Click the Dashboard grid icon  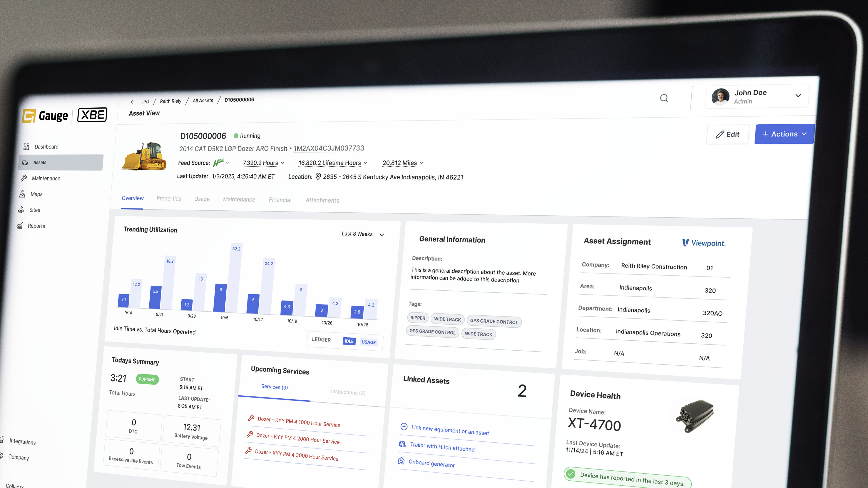pyautogui.click(x=26, y=147)
